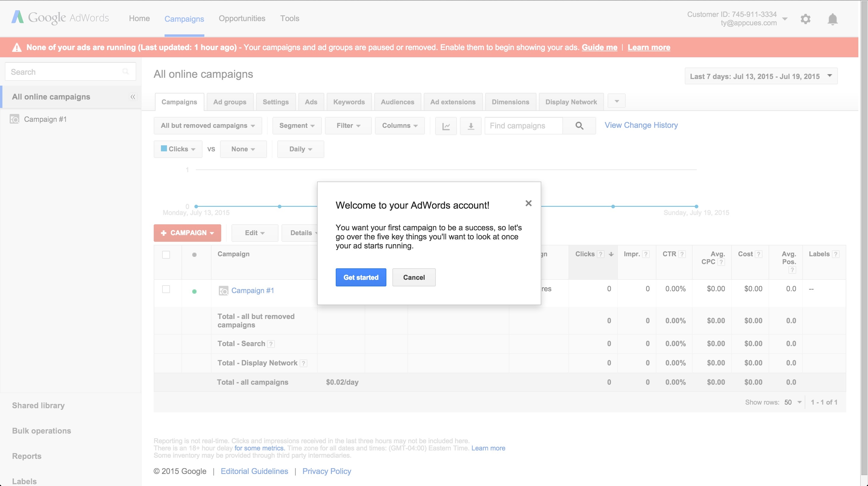Open the Last 7 days date range dropdown
This screenshot has height=486, width=868.
pyautogui.click(x=761, y=76)
